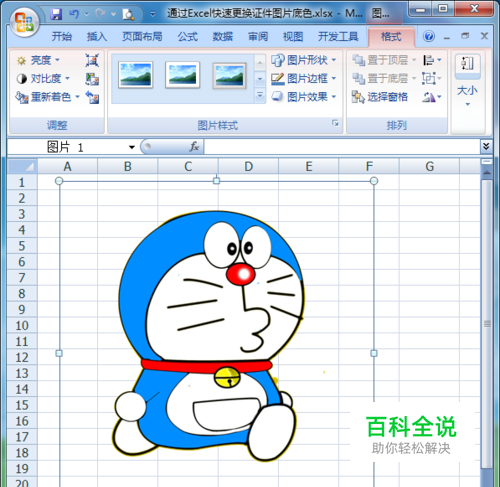500x487 pixels.
Task: Select row 1 header
Action: click(x=22, y=182)
